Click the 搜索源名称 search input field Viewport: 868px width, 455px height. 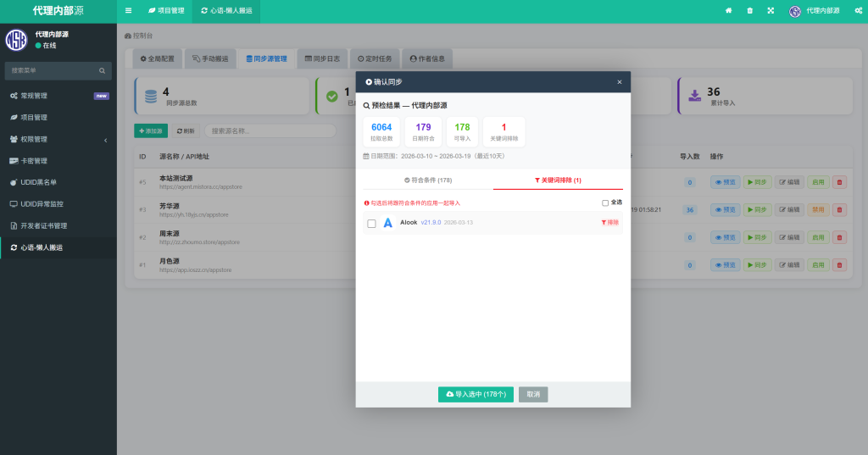click(270, 131)
